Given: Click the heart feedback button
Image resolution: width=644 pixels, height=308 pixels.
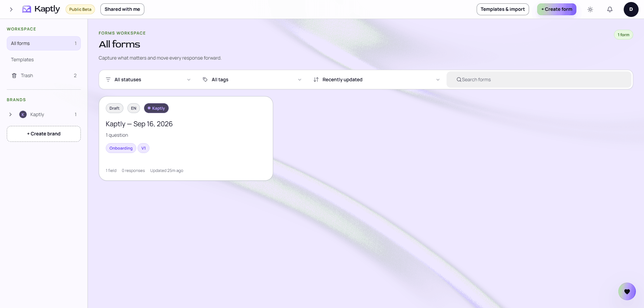Looking at the screenshot, I should [x=627, y=291].
